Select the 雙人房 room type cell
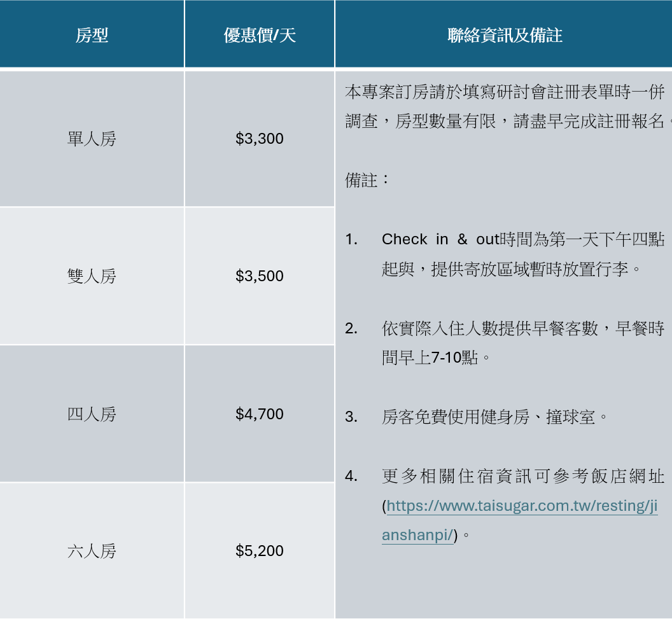This screenshot has width=672, height=619. (x=92, y=276)
